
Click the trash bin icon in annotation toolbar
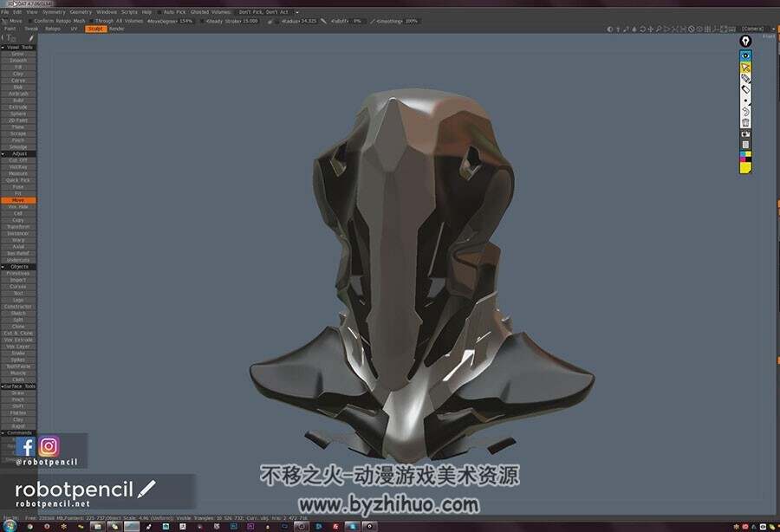[x=745, y=123]
